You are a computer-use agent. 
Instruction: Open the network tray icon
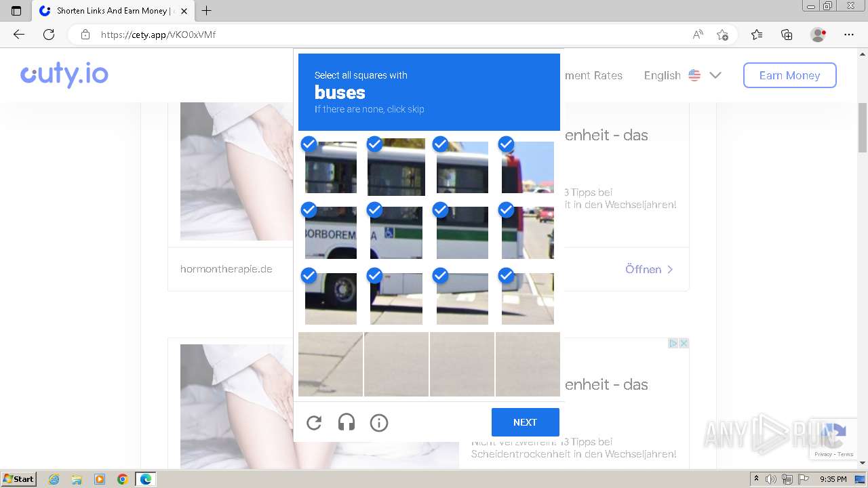coord(787,479)
